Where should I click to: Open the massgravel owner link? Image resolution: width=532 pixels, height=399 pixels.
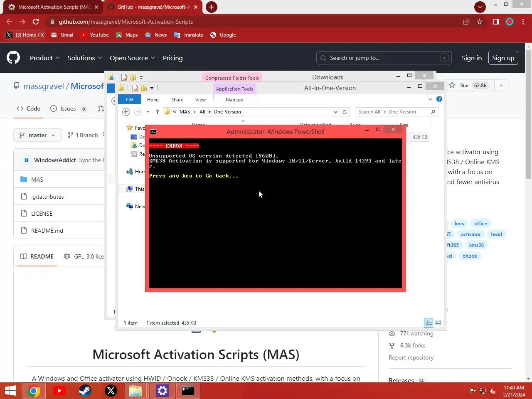coord(44,86)
